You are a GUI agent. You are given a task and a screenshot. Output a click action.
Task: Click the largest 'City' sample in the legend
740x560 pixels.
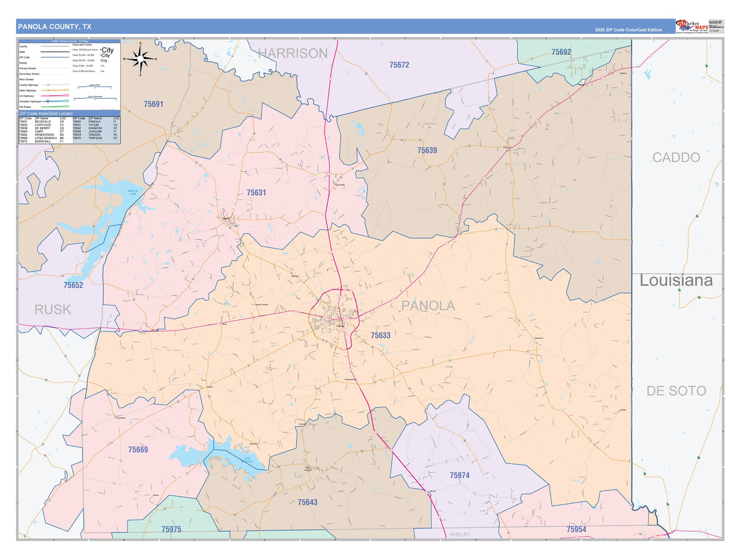coord(107,50)
